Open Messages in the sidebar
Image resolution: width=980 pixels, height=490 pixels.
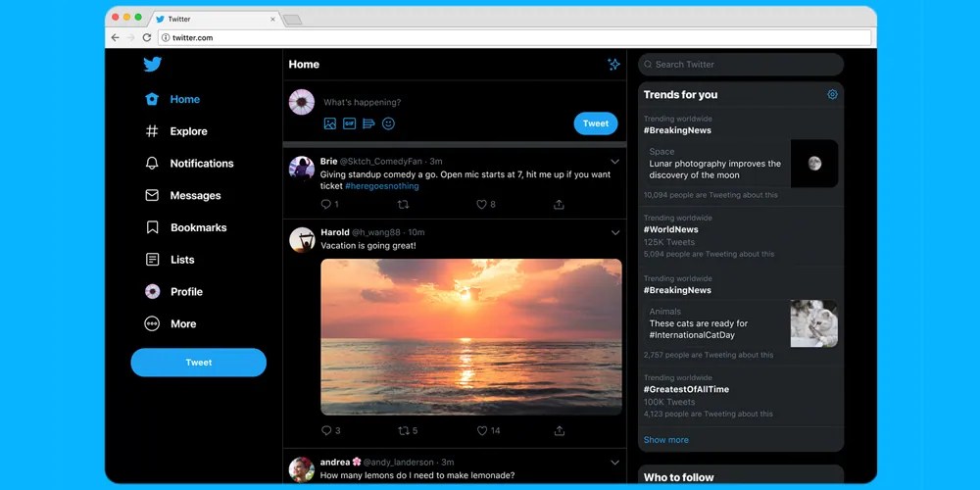tap(183, 196)
